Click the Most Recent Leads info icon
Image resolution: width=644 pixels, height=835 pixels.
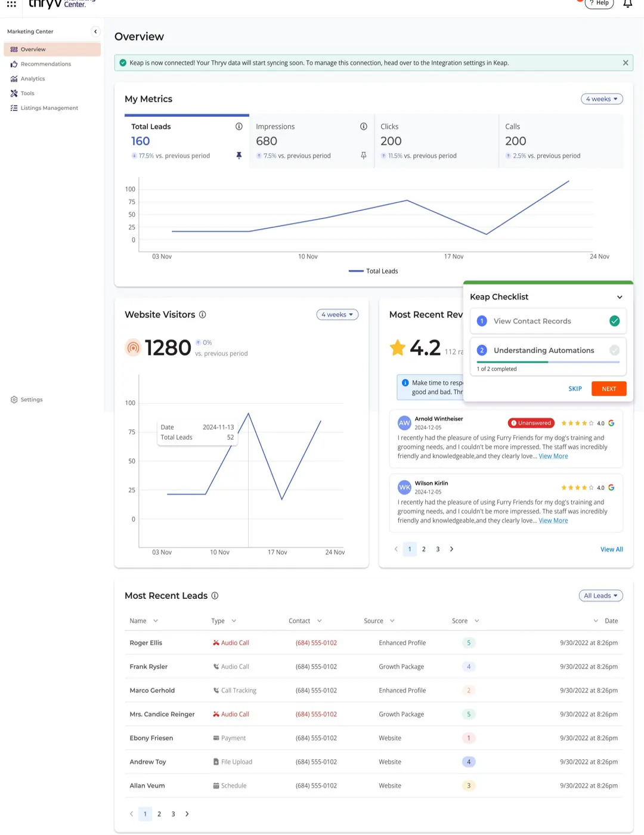[x=215, y=596]
